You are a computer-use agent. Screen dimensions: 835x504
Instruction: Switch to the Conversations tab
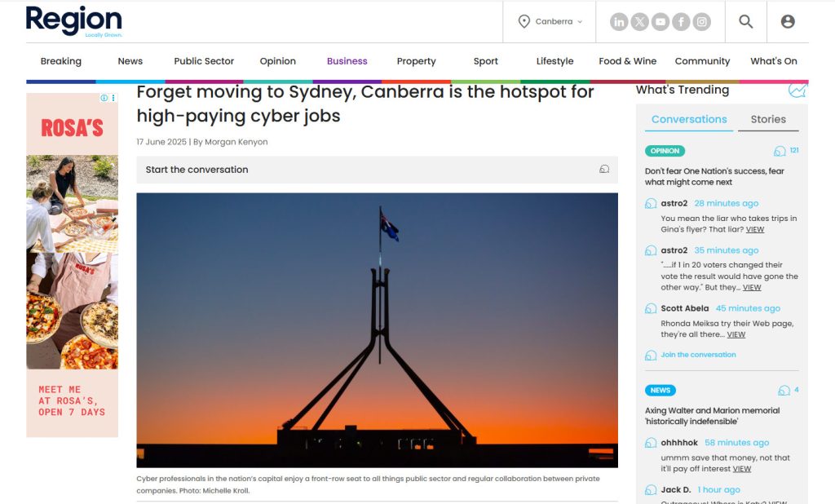pos(689,119)
